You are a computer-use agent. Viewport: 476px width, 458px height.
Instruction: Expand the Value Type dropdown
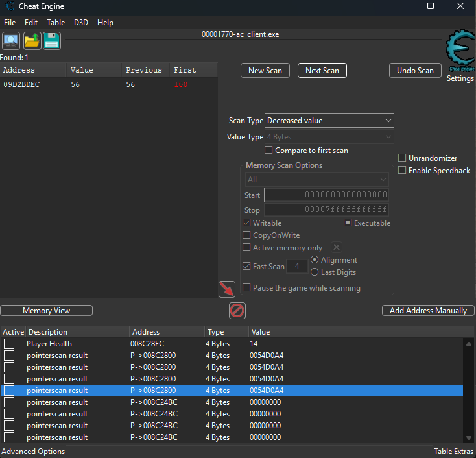point(329,137)
